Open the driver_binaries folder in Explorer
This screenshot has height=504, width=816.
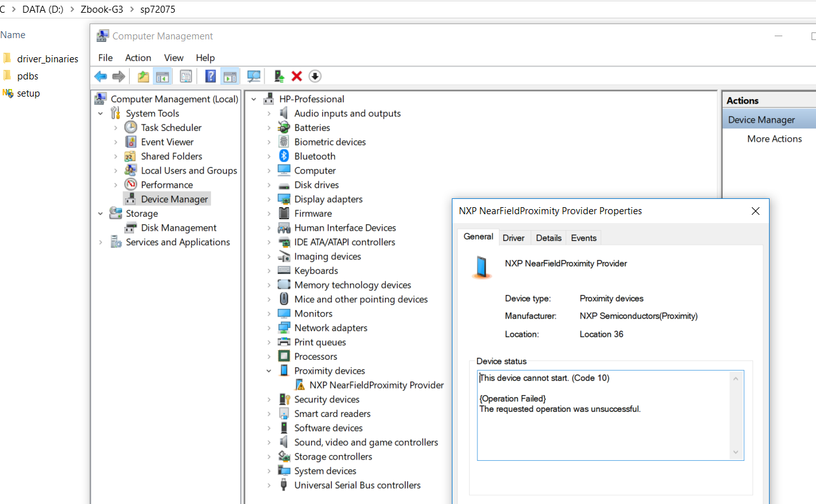coord(47,58)
